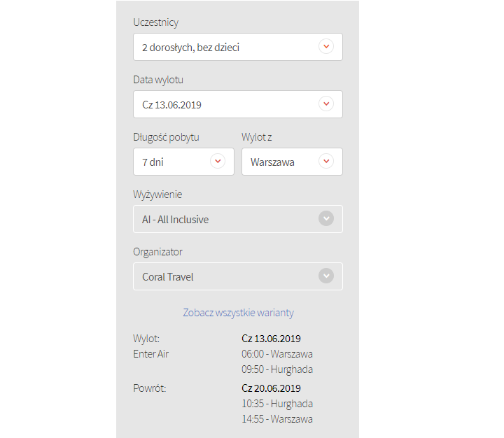The image size is (504, 438).
Task: Click the '14:55 - Warszawa' return arrival time
Action: pyautogui.click(x=277, y=419)
